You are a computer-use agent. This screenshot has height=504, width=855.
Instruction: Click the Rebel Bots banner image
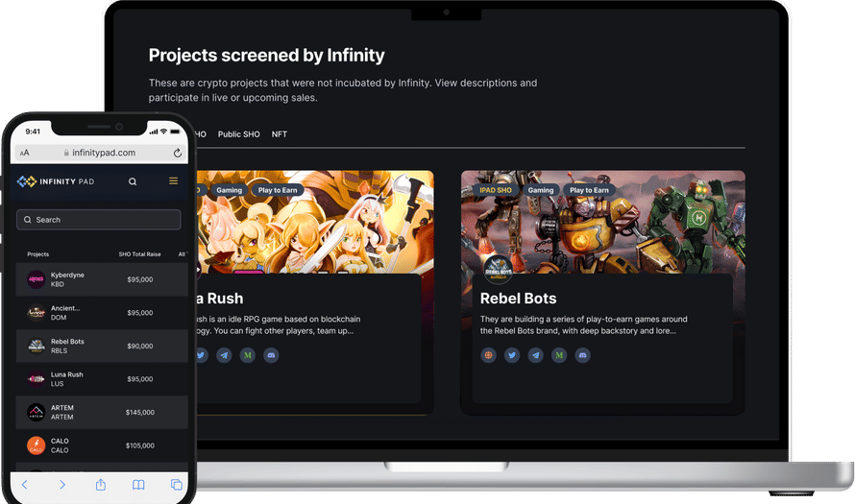603,222
